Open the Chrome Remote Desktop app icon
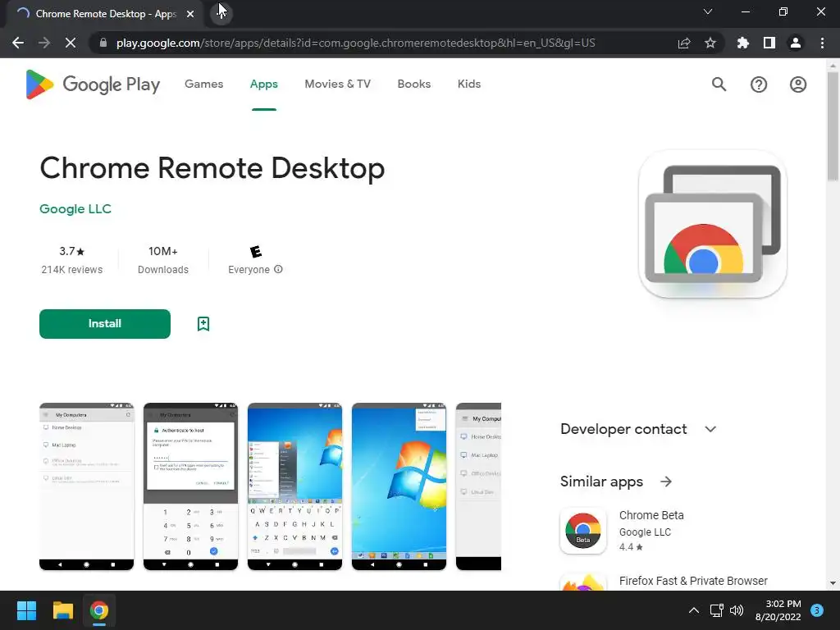 tap(713, 224)
